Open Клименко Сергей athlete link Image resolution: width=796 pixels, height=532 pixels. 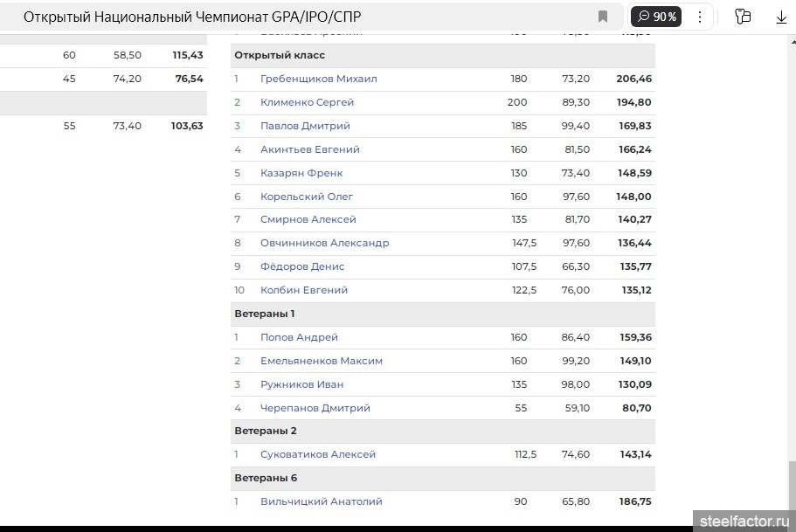307,102
